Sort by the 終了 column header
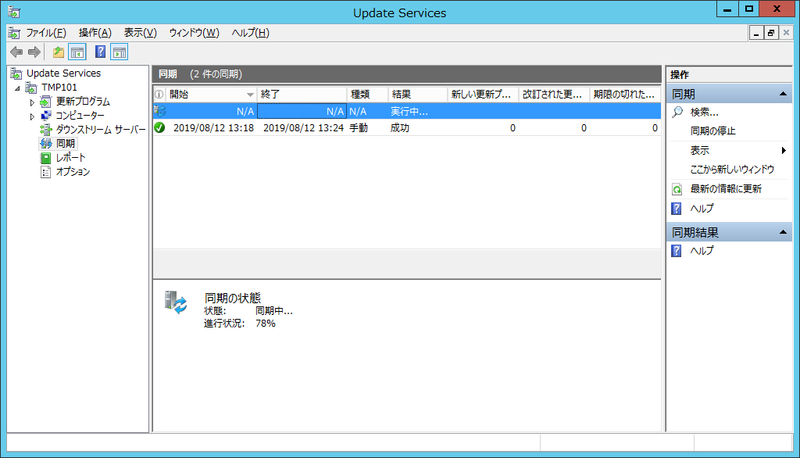 tap(302, 94)
